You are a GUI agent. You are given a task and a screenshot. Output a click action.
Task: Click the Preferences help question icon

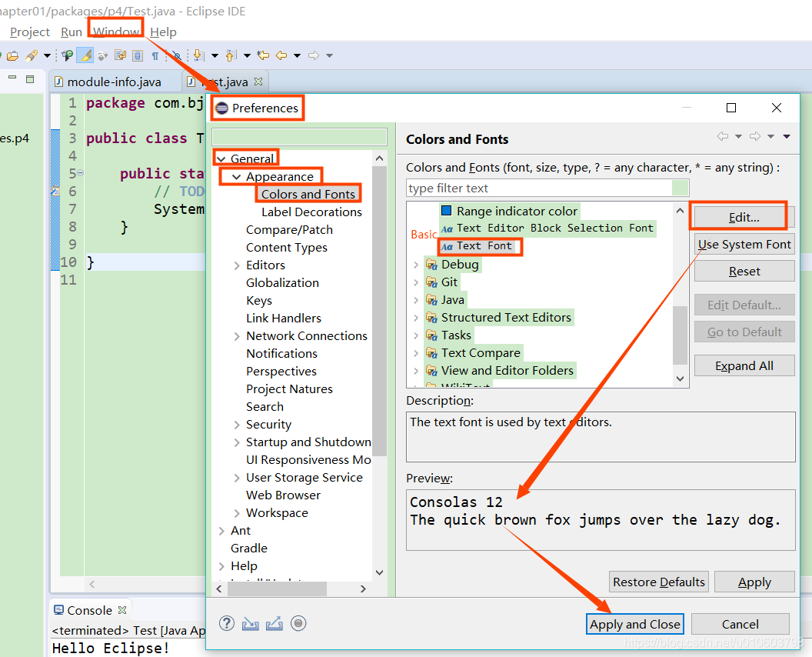coord(226,623)
